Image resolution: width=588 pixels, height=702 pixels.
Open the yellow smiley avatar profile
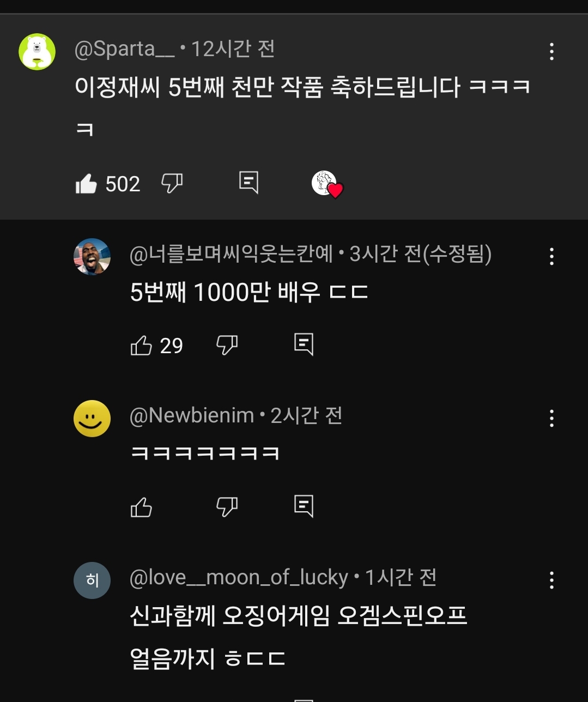[x=92, y=418]
